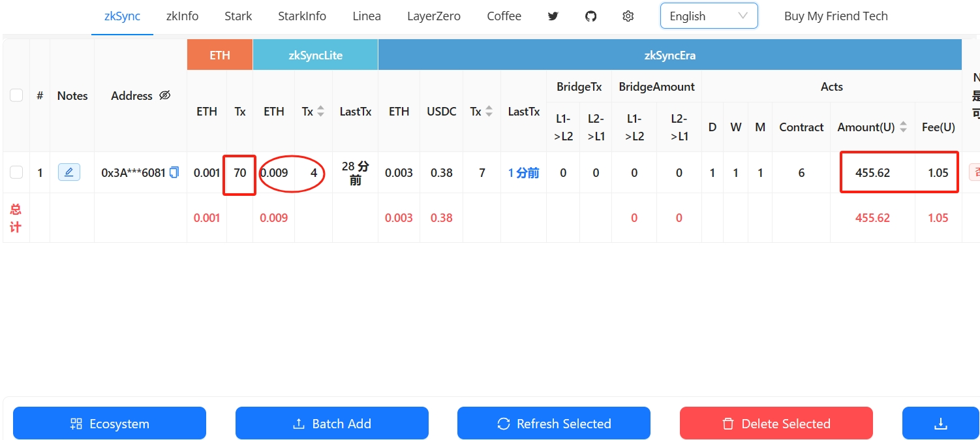Switch to the LayerZero tab

pyautogui.click(x=433, y=16)
